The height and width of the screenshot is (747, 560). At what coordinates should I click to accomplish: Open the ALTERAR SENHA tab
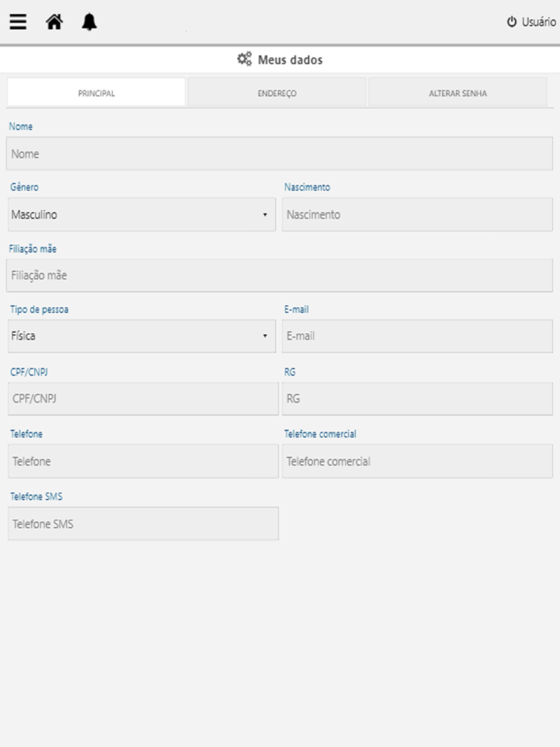tap(458, 92)
